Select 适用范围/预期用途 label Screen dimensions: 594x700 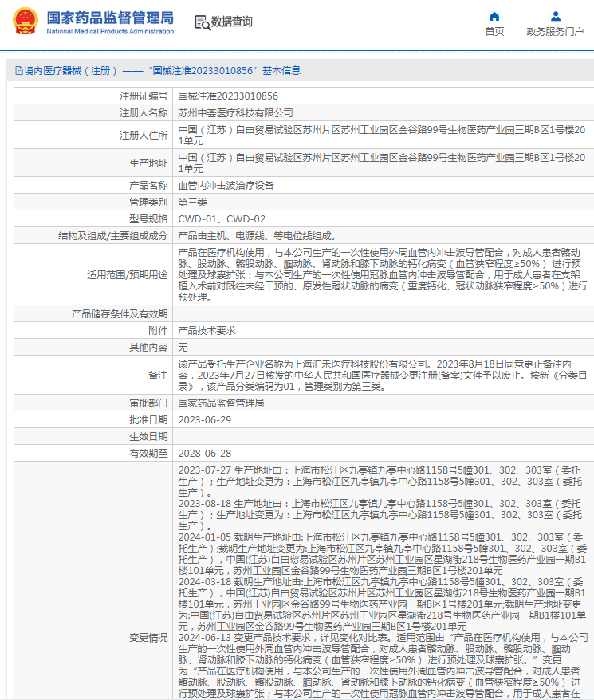128,275
